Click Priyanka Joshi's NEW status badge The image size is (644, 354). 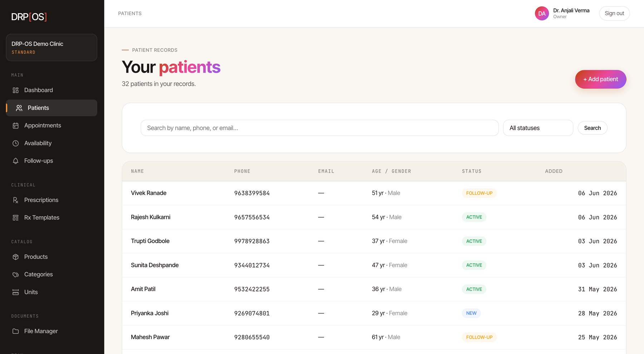click(471, 313)
